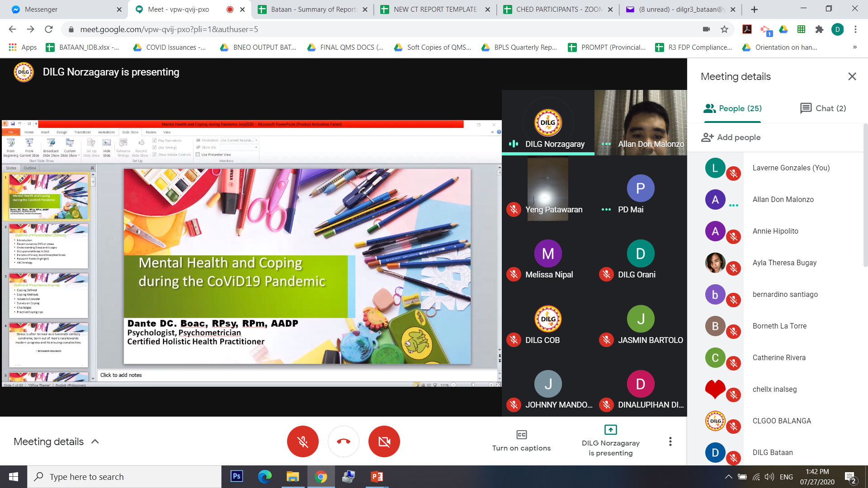Switch to CHED PARTICIPANTS - ZOOM tab
The height and width of the screenshot is (488, 868).
click(x=558, y=9)
